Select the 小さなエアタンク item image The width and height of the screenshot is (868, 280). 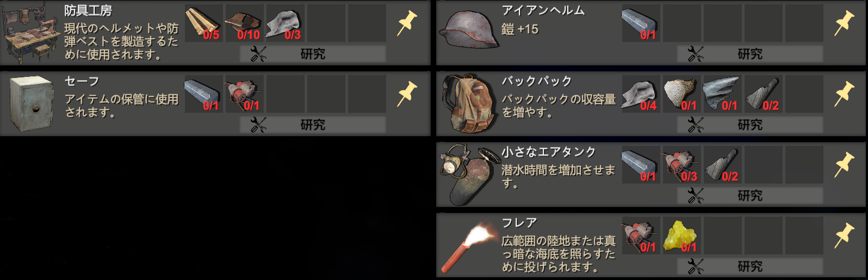click(x=468, y=174)
